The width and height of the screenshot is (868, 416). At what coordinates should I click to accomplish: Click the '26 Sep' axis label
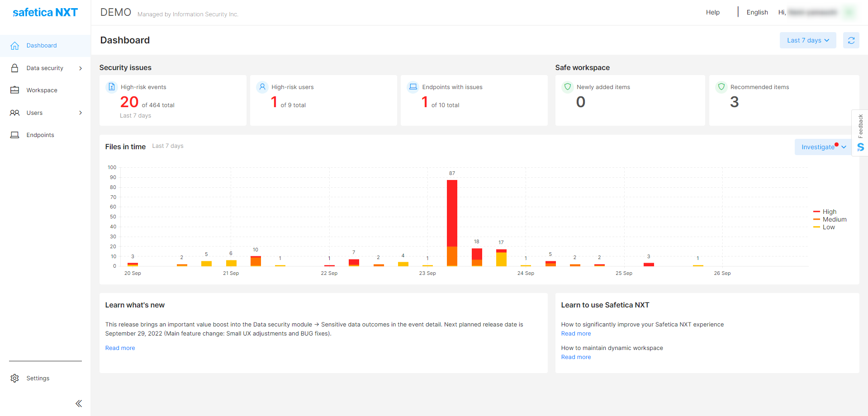click(x=722, y=274)
